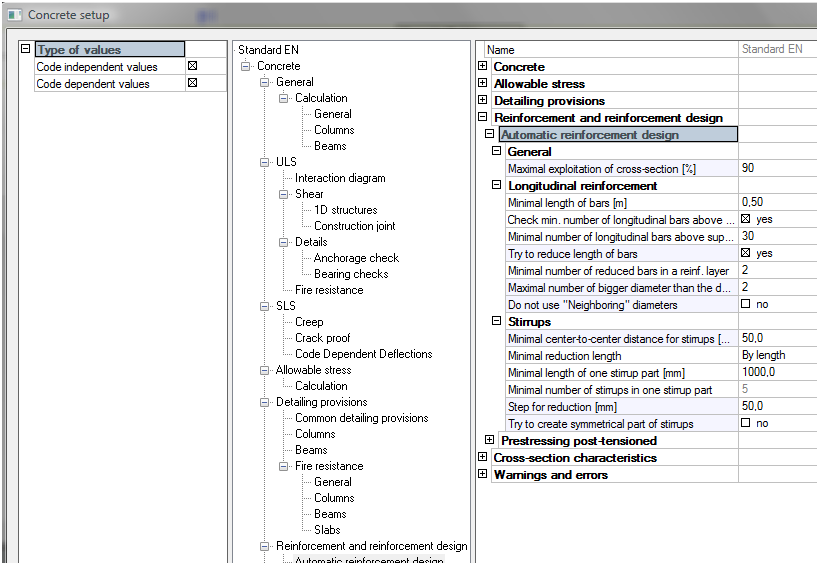
Task: Expand Cross-section characteristics property group
Action: tap(483, 457)
